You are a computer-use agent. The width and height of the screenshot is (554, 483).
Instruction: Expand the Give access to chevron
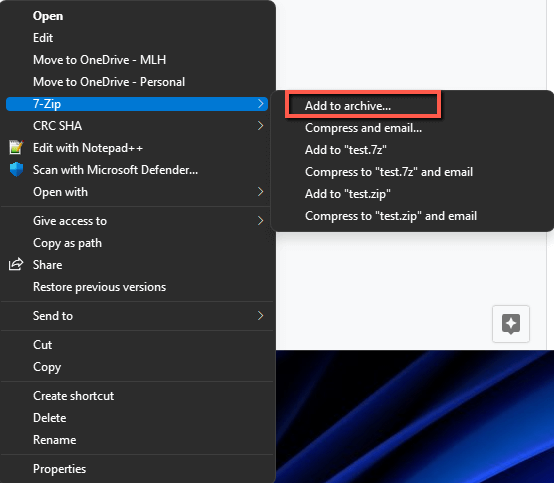coord(261,220)
